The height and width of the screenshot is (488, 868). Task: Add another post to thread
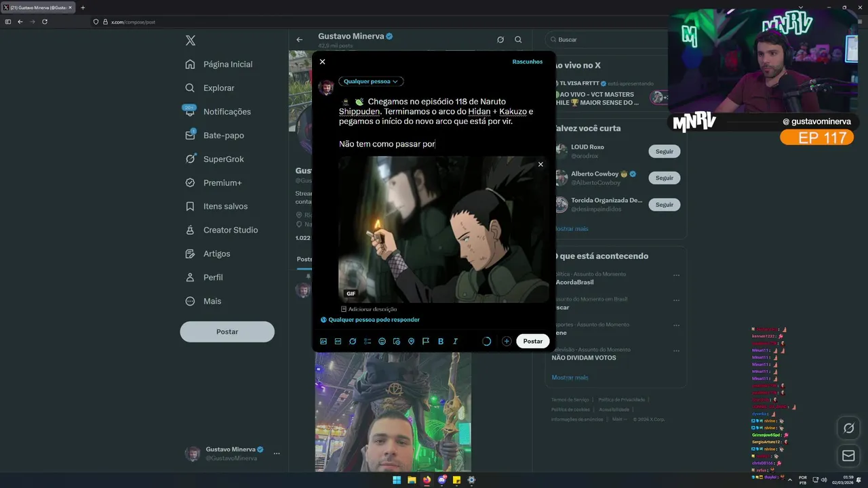(507, 342)
